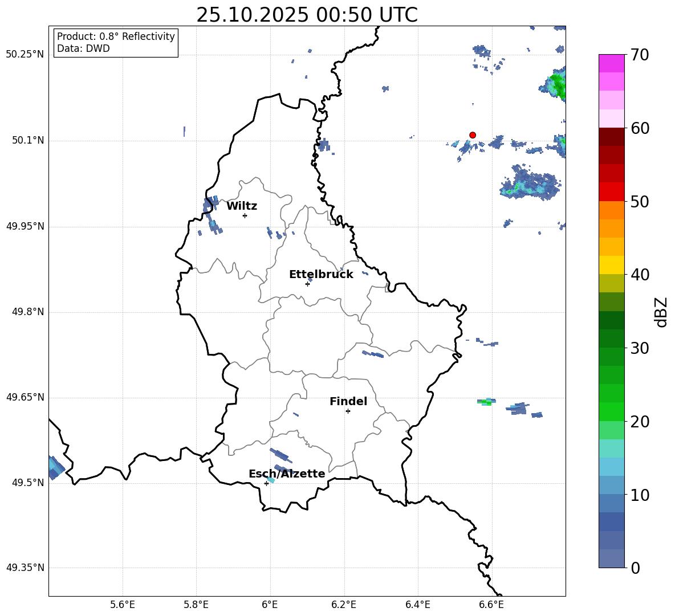Screen dimensions: 675x616
Task: Click the Ettelbruck location cross marker
Action: click(307, 284)
